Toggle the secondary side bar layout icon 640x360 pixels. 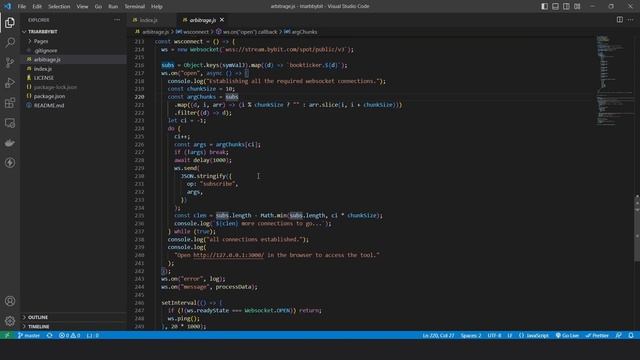(566, 6)
